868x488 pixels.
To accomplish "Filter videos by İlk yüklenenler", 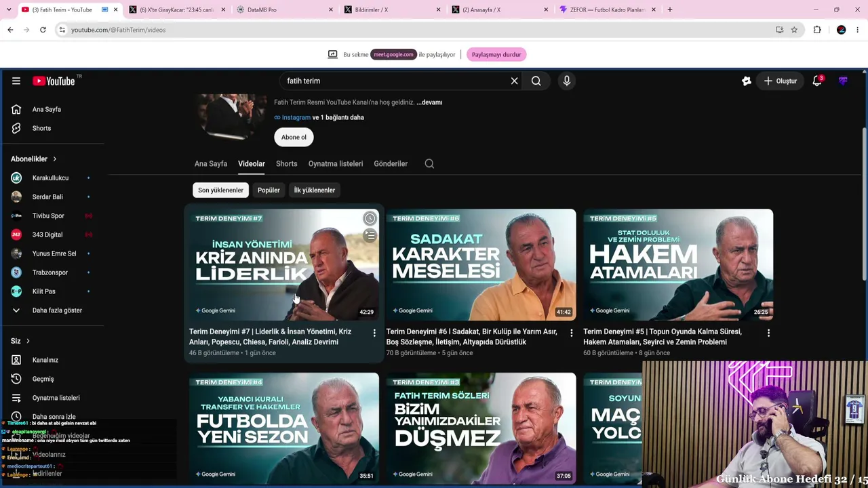I will 315,190.
